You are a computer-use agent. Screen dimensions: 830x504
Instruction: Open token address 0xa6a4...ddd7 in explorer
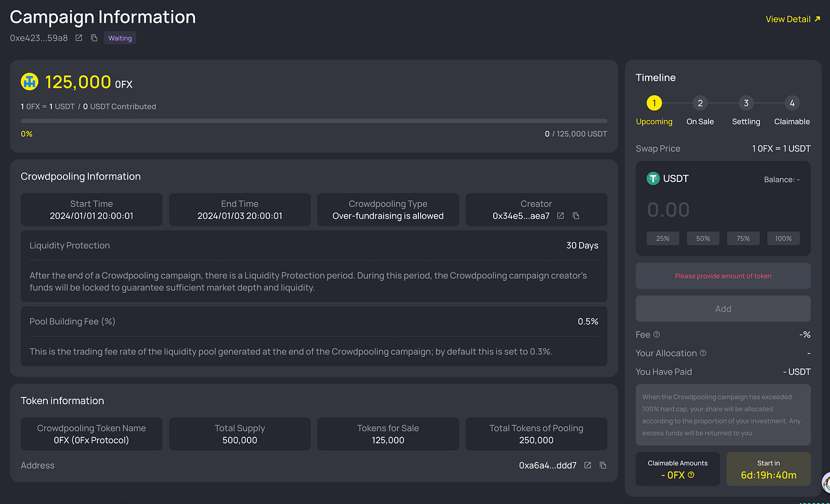tap(587, 465)
